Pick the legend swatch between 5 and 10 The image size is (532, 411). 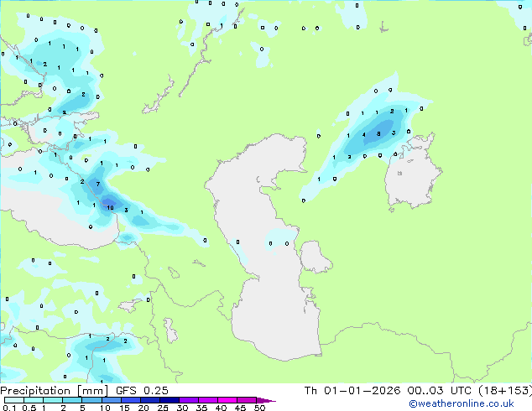pyautogui.click(x=91, y=400)
